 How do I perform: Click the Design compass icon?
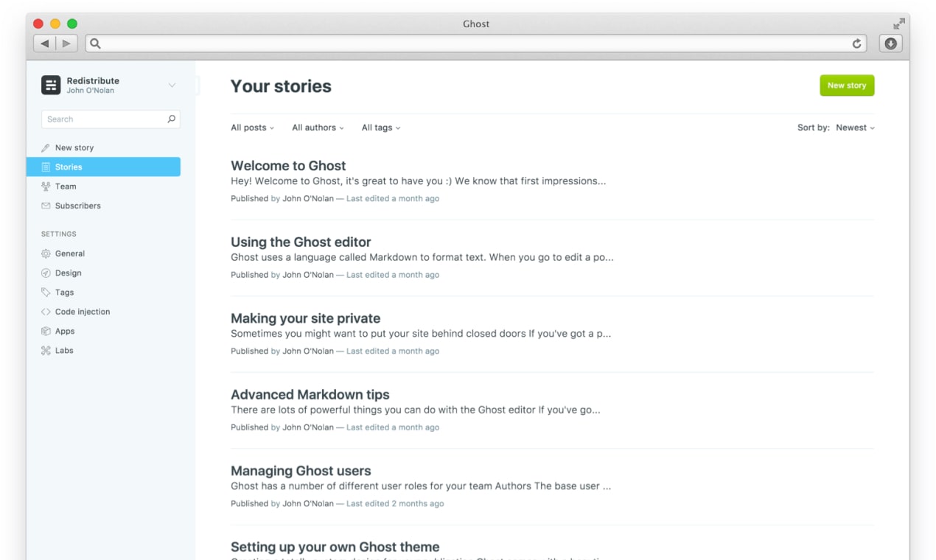click(46, 273)
